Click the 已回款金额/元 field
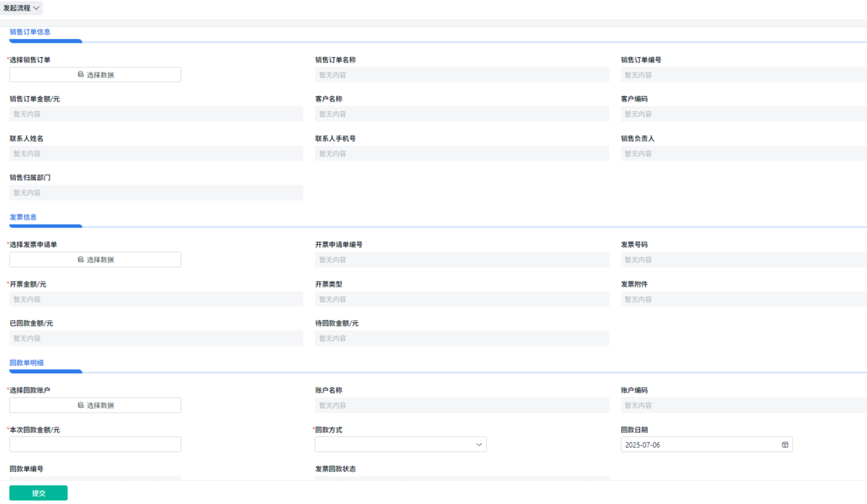 pos(156,339)
